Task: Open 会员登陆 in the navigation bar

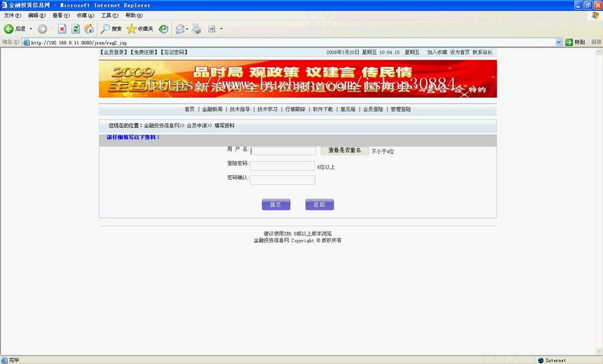Action: 373,110
